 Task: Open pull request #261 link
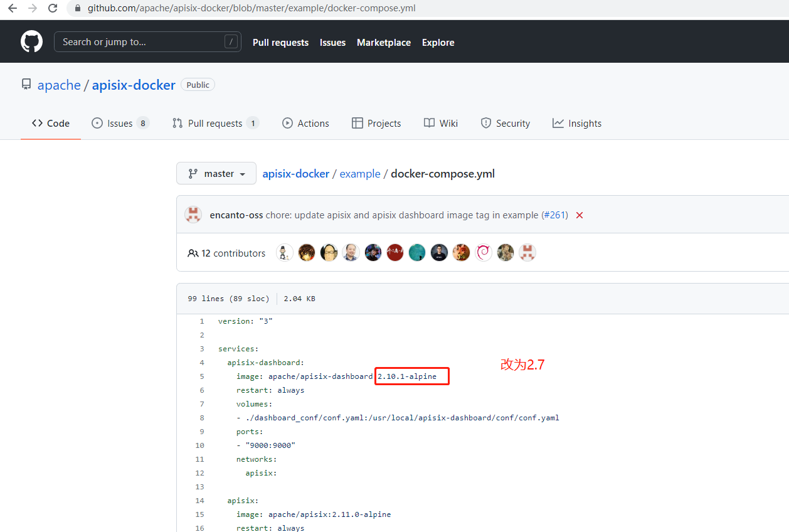(x=554, y=215)
